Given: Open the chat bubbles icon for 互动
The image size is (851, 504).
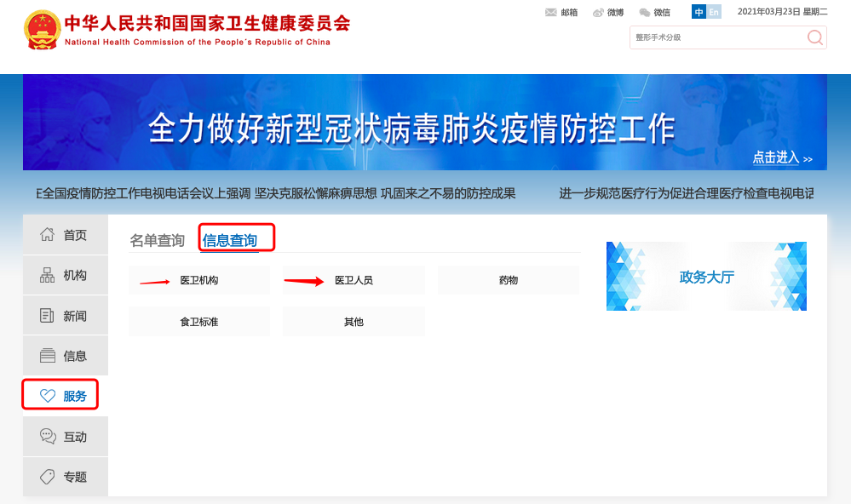Looking at the screenshot, I should [48, 436].
